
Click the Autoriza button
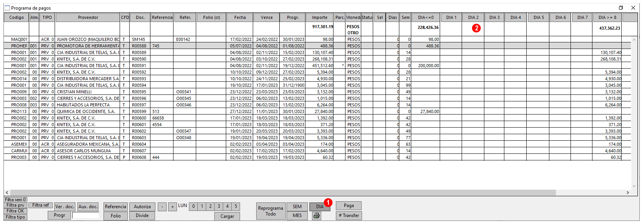[x=142, y=207]
